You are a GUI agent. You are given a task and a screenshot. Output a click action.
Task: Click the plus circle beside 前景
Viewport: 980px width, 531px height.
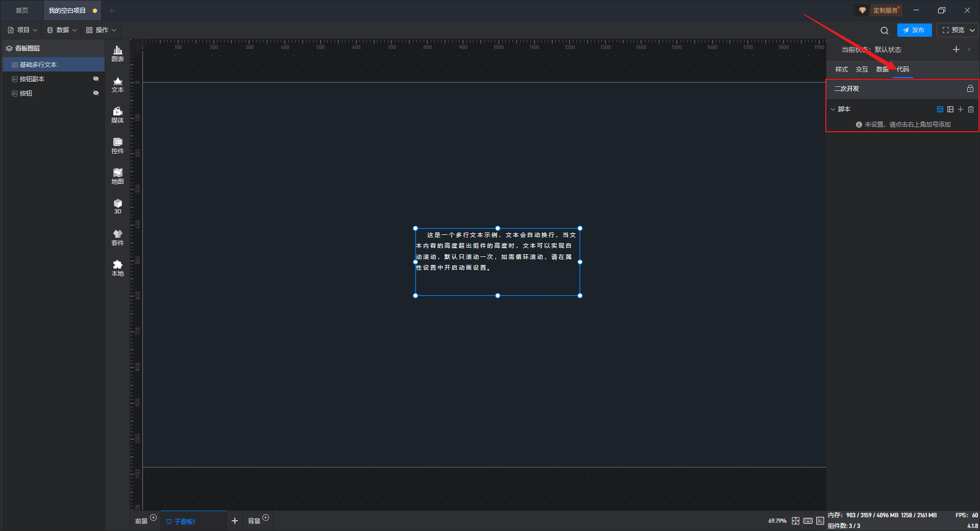[153, 518]
